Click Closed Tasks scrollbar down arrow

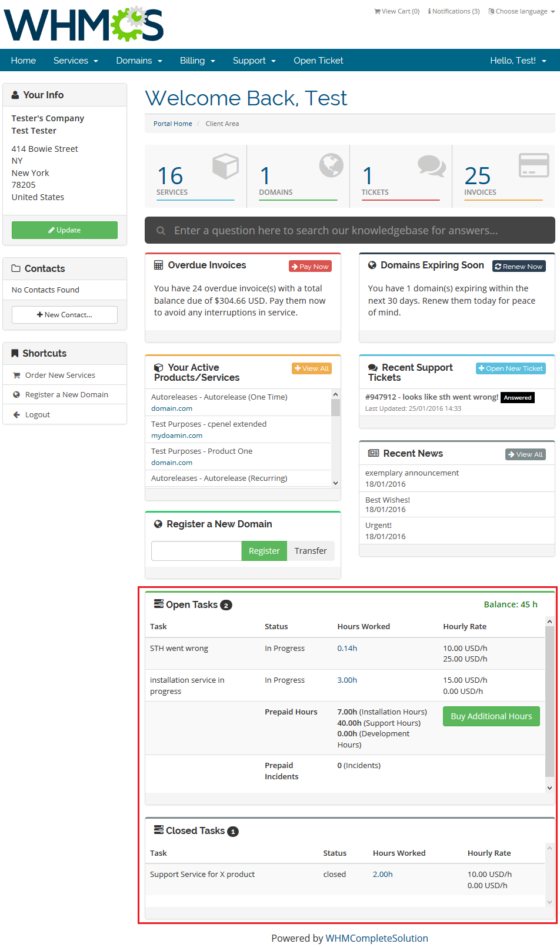pyautogui.click(x=550, y=902)
